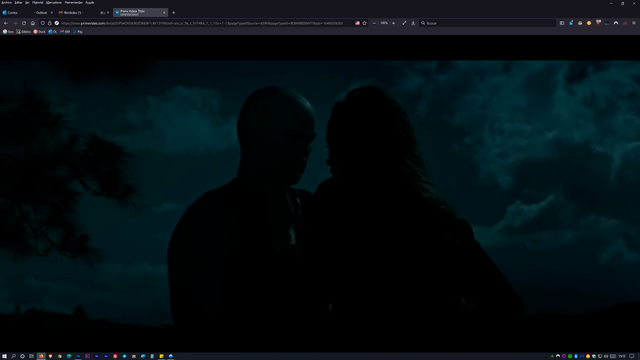
Task: Open the downloads panel
Action: coord(413,23)
